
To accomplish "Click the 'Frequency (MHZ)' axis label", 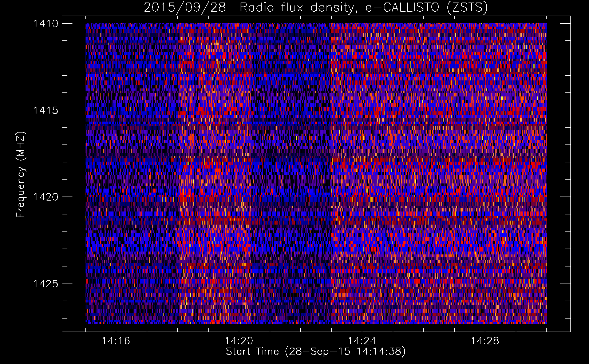I will 21,174.
